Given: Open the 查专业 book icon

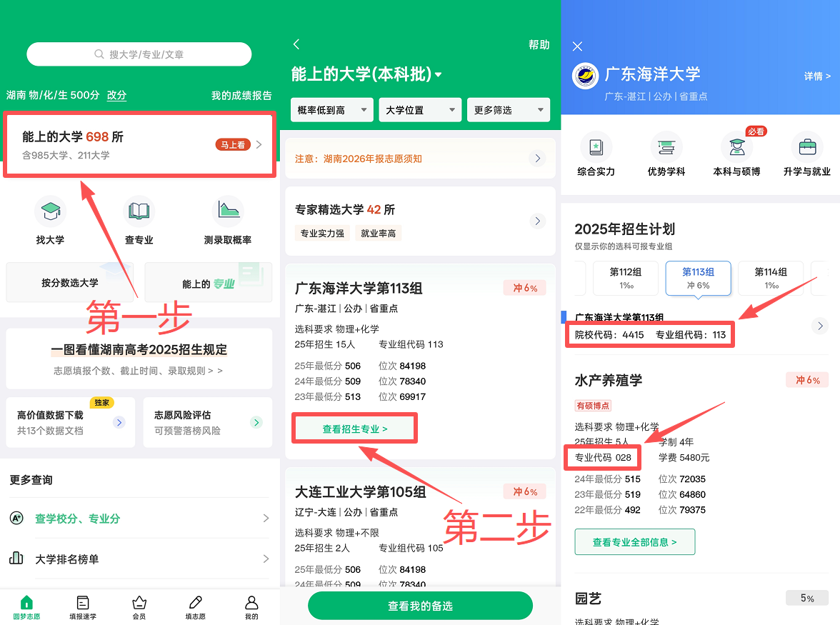Looking at the screenshot, I should coord(139,211).
